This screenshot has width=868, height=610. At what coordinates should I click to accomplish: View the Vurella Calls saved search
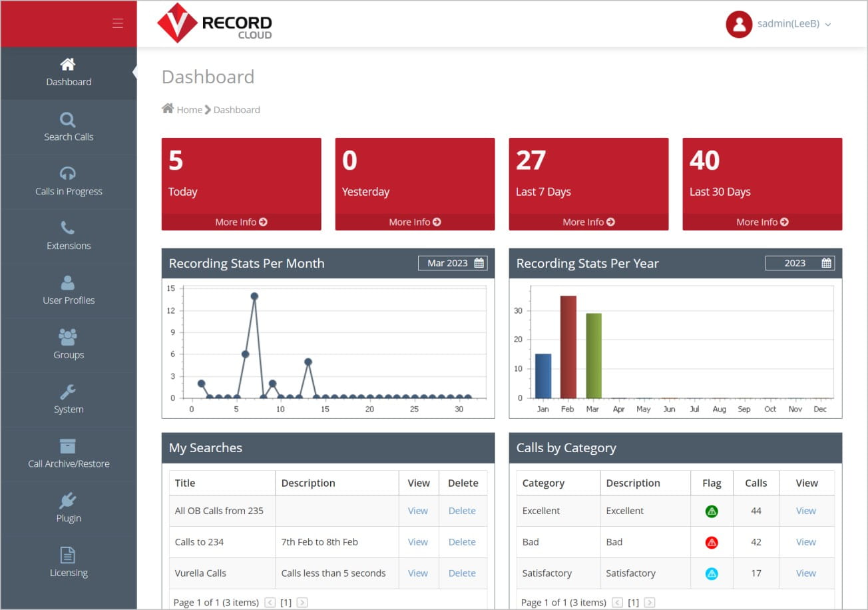pyautogui.click(x=417, y=573)
